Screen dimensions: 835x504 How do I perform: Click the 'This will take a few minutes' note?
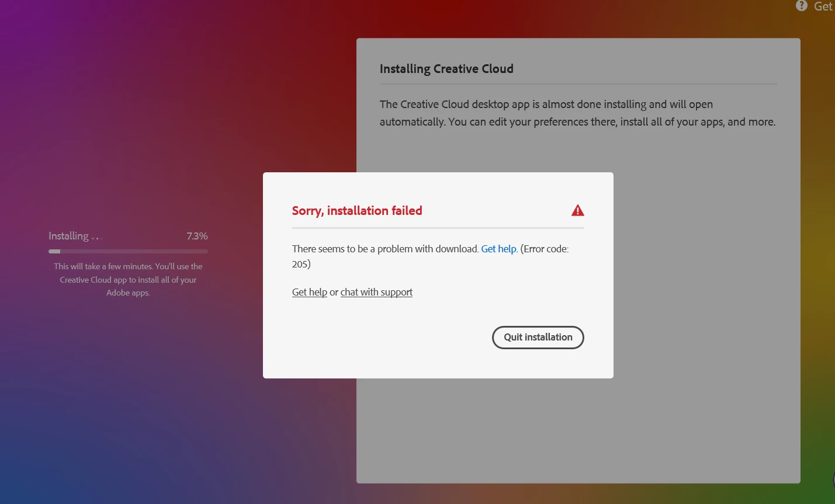(128, 279)
